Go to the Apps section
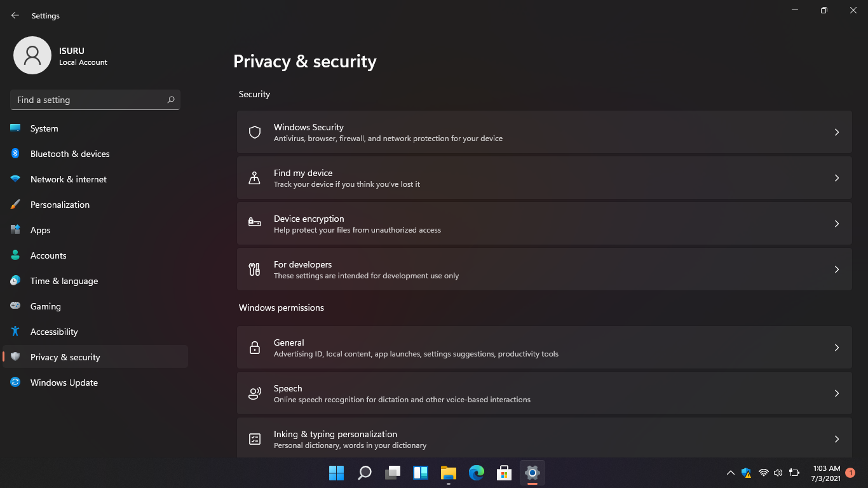 pos(95,230)
